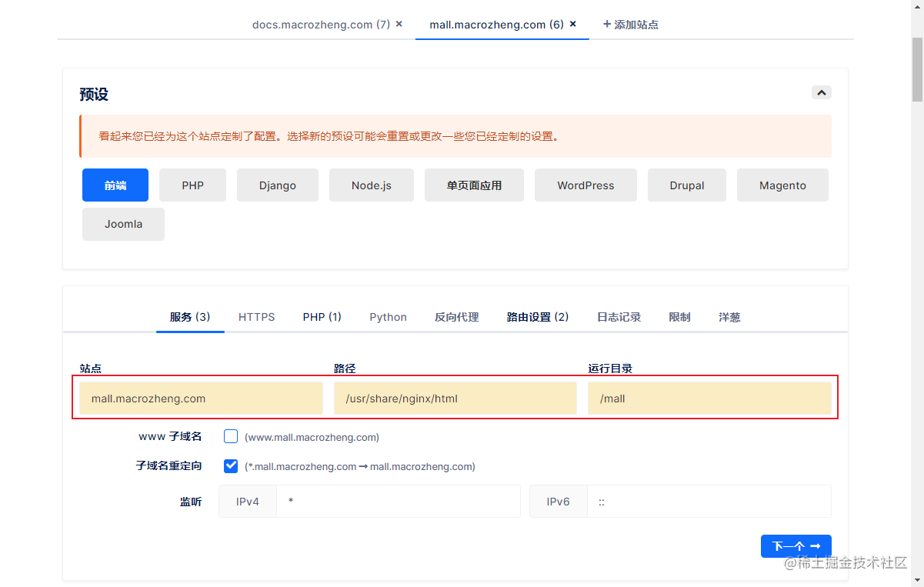Edit the 运行目录 input field
924x587 pixels.
pyautogui.click(x=709, y=399)
